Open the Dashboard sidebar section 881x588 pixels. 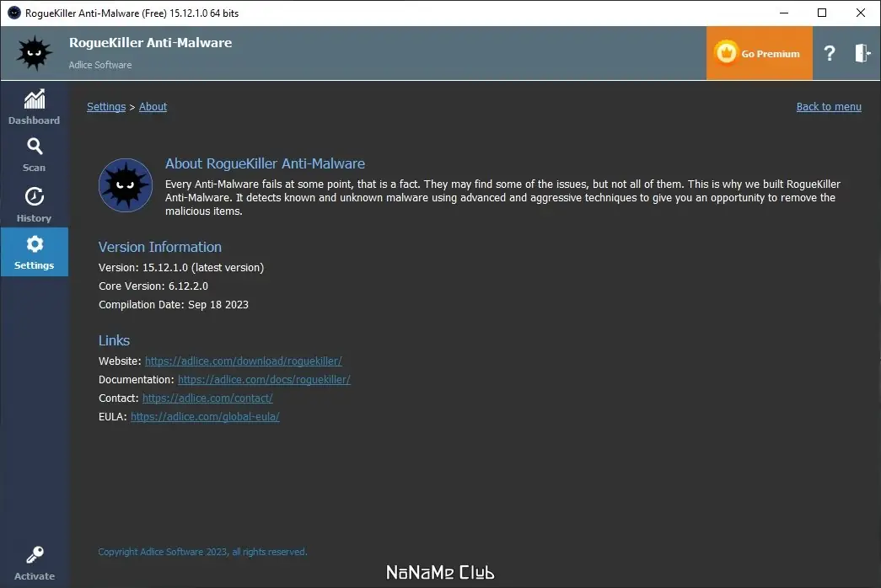(35, 107)
